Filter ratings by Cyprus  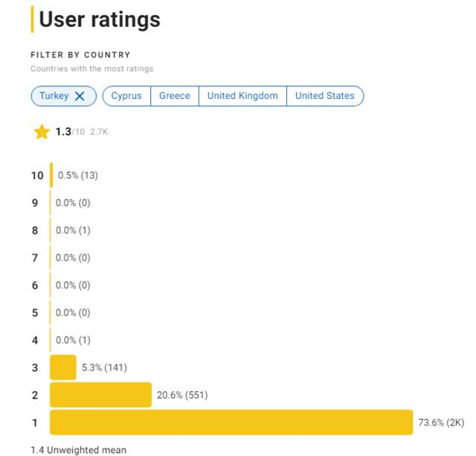(126, 96)
